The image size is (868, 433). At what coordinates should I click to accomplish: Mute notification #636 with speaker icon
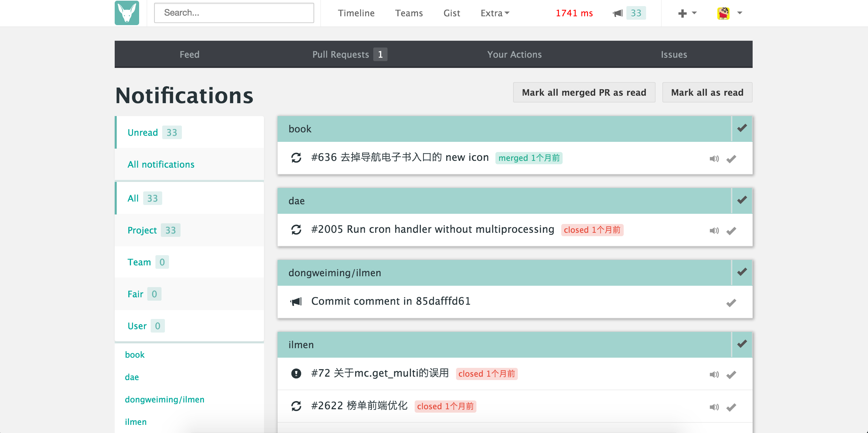[714, 159]
